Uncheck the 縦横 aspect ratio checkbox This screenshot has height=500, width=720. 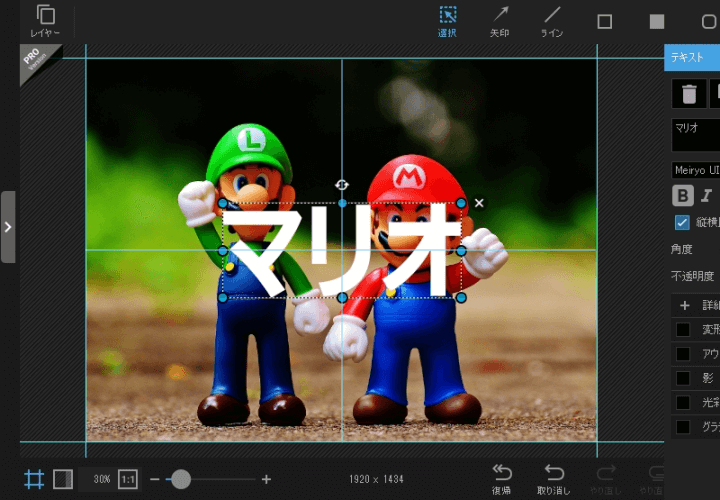pos(682,222)
